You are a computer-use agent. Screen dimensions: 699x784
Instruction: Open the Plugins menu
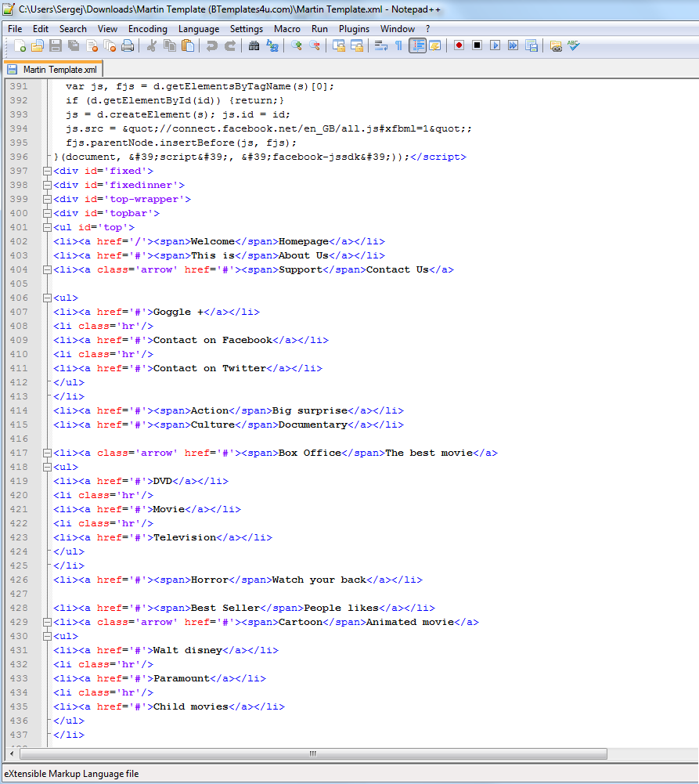pyautogui.click(x=354, y=29)
